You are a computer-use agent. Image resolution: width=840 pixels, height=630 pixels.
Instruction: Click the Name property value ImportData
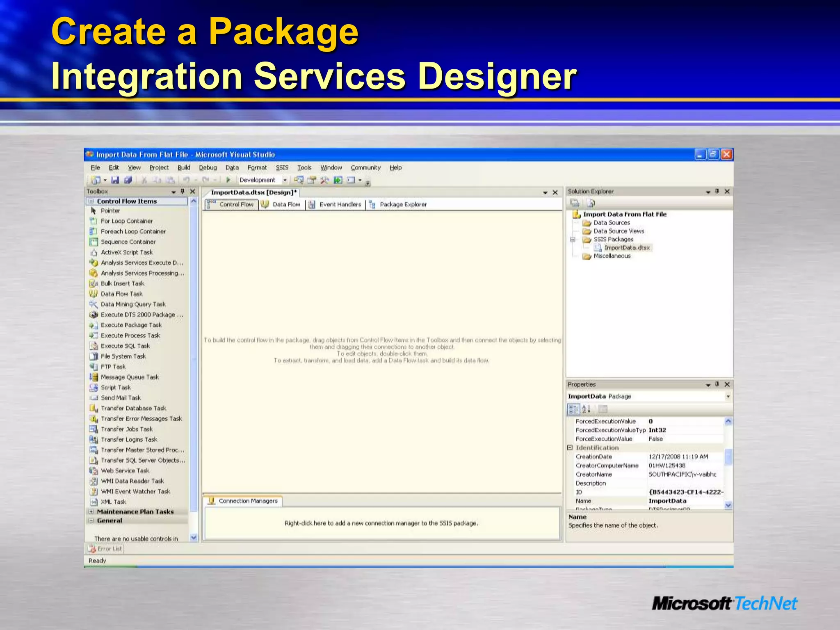point(685,501)
